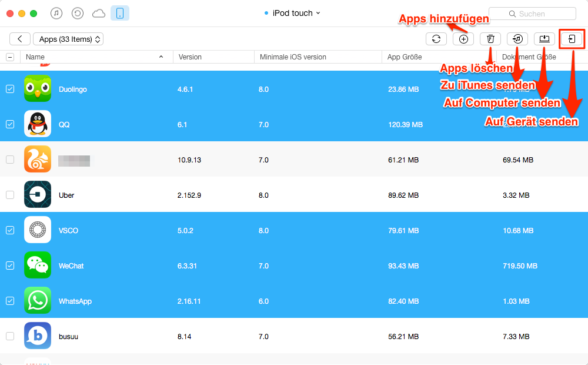Select the busuu app name

coord(68,337)
